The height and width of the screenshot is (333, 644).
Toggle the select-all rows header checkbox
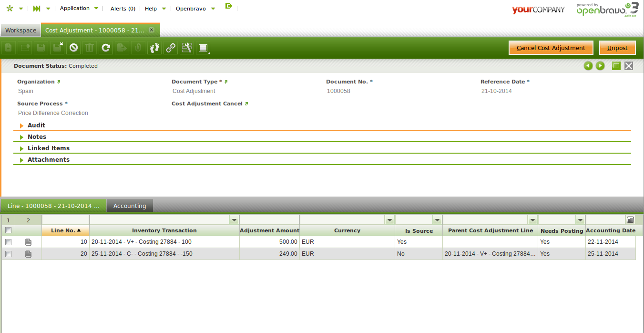[8, 230]
